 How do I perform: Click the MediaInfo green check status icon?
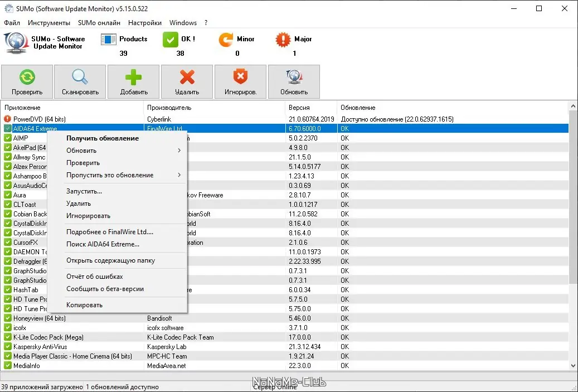[x=7, y=365]
